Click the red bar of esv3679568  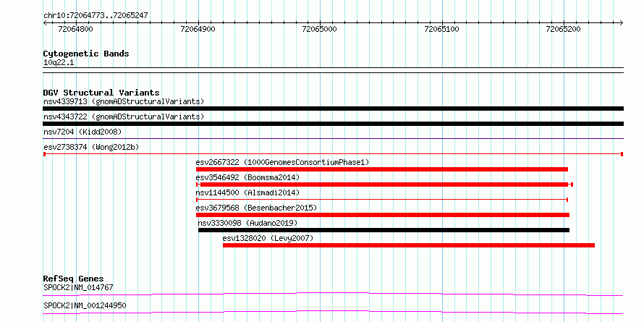coord(383,215)
